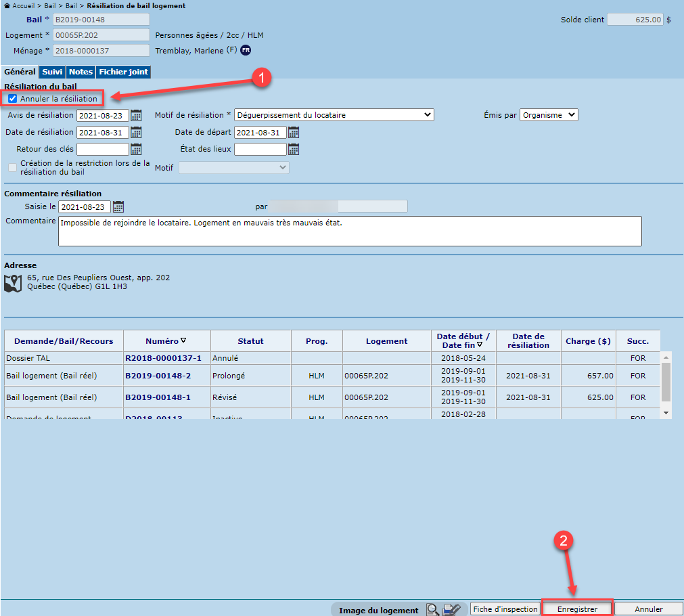Open the restriction Motif dropdown
The height and width of the screenshot is (616, 684).
[233, 167]
